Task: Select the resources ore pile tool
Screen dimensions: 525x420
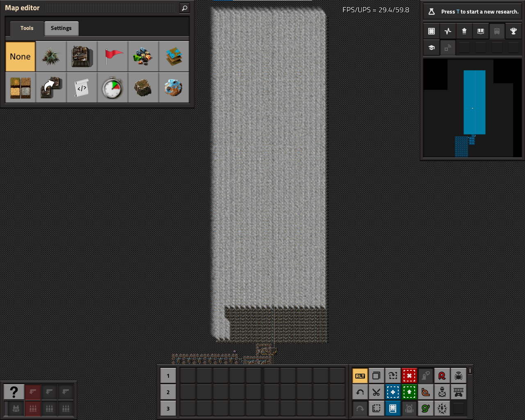Action: point(143,57)
